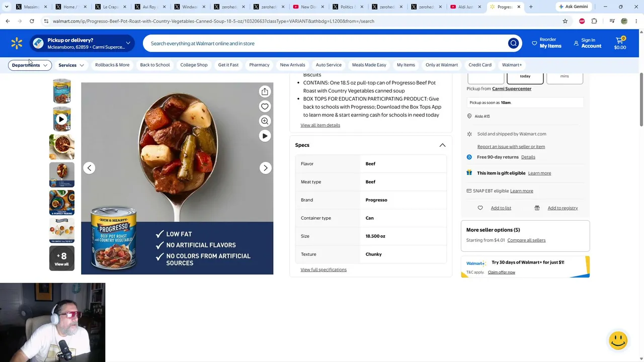
Task: Click the browser address bar URL
Action: [213, 21]
